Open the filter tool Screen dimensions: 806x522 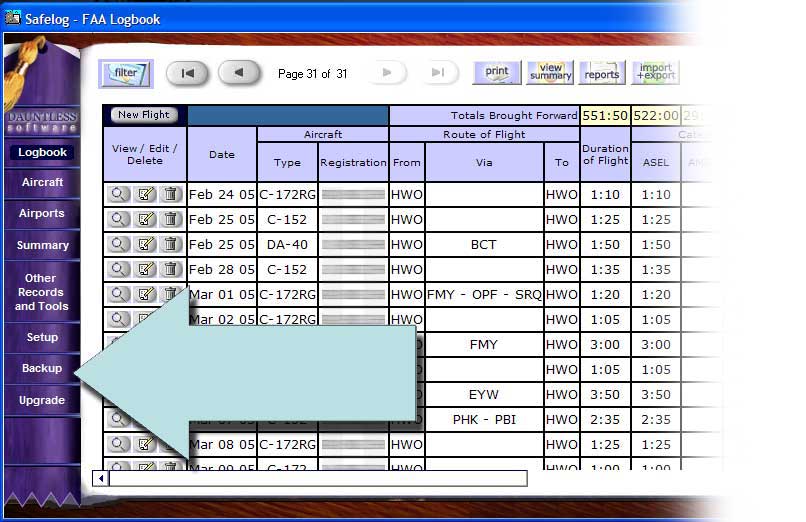125,73
